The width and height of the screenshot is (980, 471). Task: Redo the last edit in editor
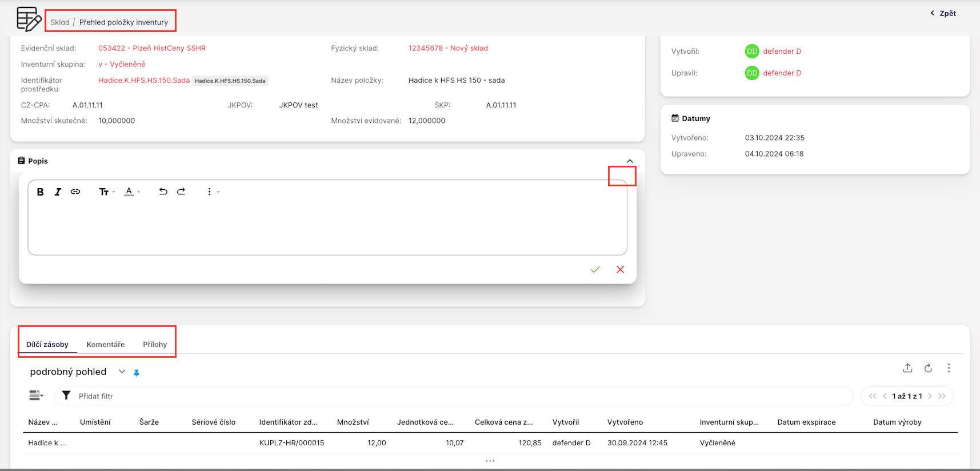click(x=181, y=192)
